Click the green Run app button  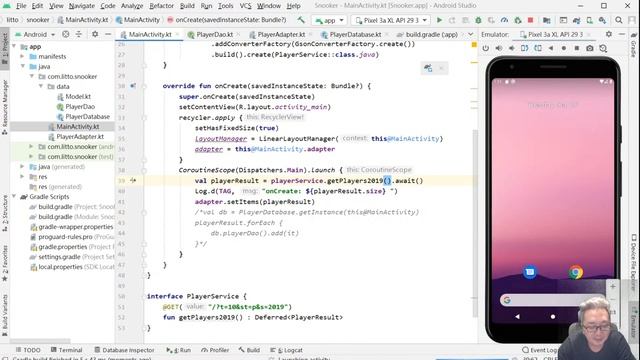[x=439, y=20]
